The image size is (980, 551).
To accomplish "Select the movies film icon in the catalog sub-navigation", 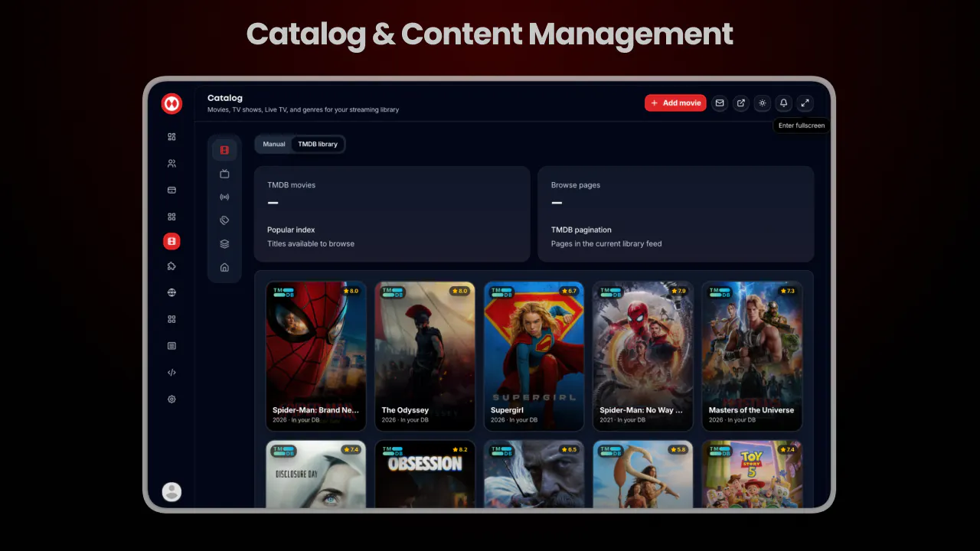I will pos(224,151).
